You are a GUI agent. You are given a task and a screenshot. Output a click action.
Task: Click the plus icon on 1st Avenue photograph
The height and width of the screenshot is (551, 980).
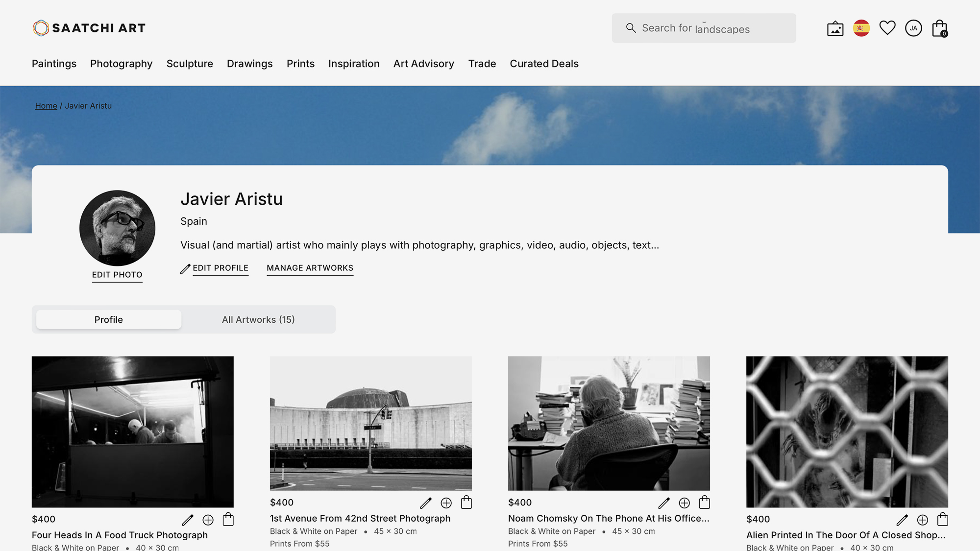(x=446, y=502)
